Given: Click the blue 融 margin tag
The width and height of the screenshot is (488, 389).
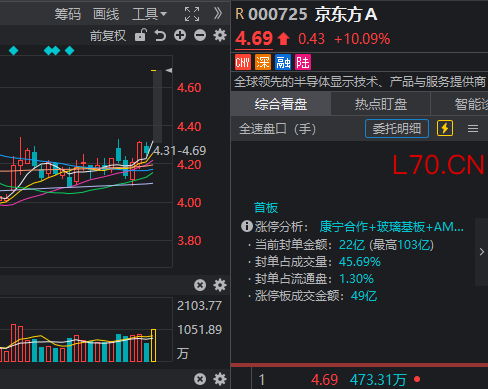Looking at the screenshot, I should pos(283,62).
